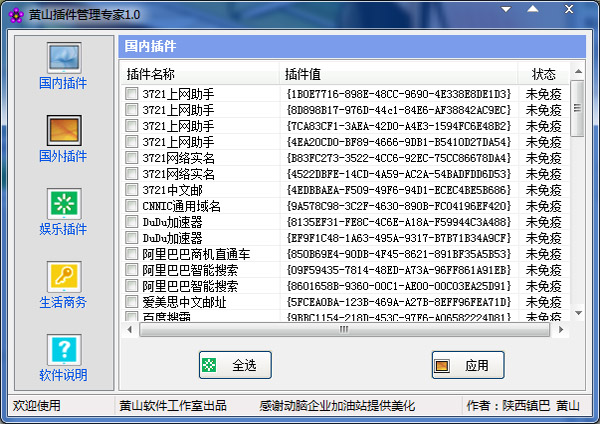Click the purple flower app icon in title bar
Screen dimensions: 600x424
[x=16, y=15]
